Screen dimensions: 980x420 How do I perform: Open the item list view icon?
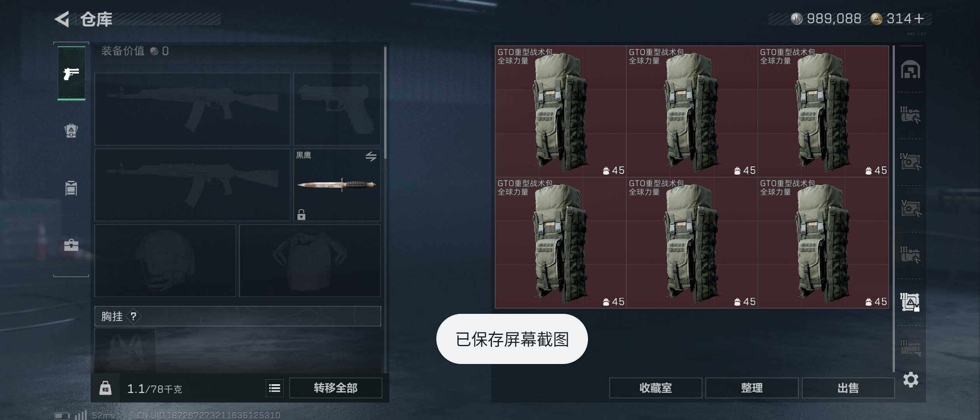(275, 388)
